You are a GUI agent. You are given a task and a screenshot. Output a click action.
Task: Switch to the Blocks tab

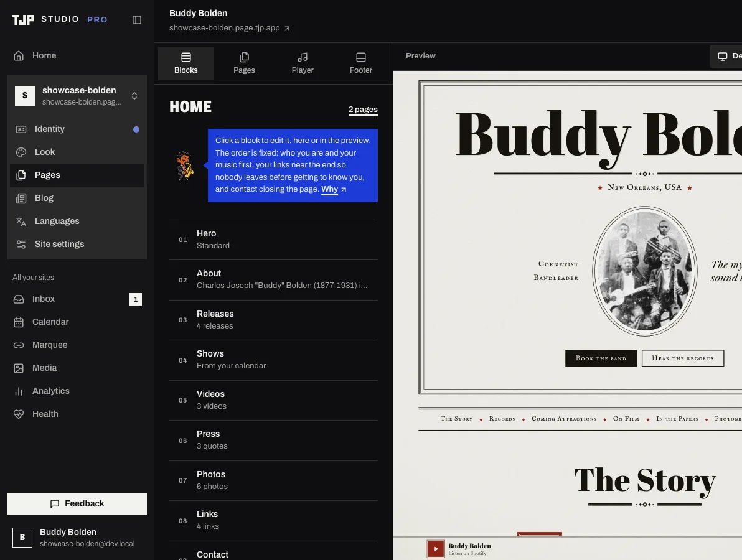click(186, 63)
